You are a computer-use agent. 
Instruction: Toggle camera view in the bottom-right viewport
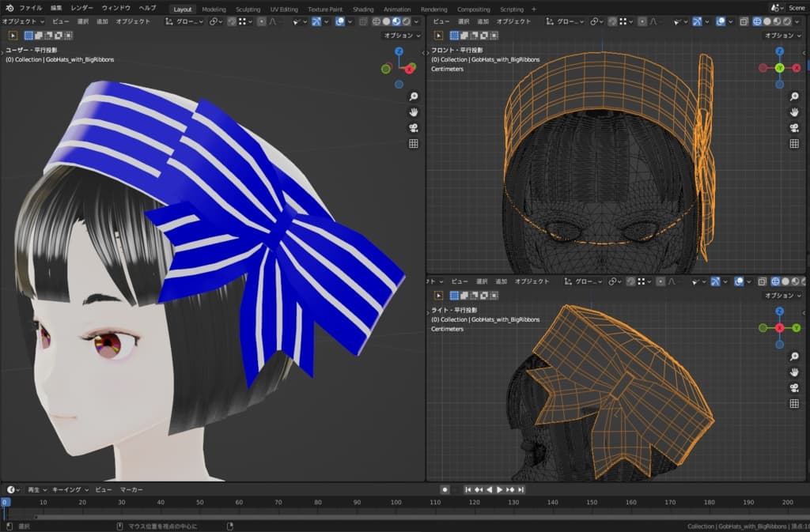point(794,387)
